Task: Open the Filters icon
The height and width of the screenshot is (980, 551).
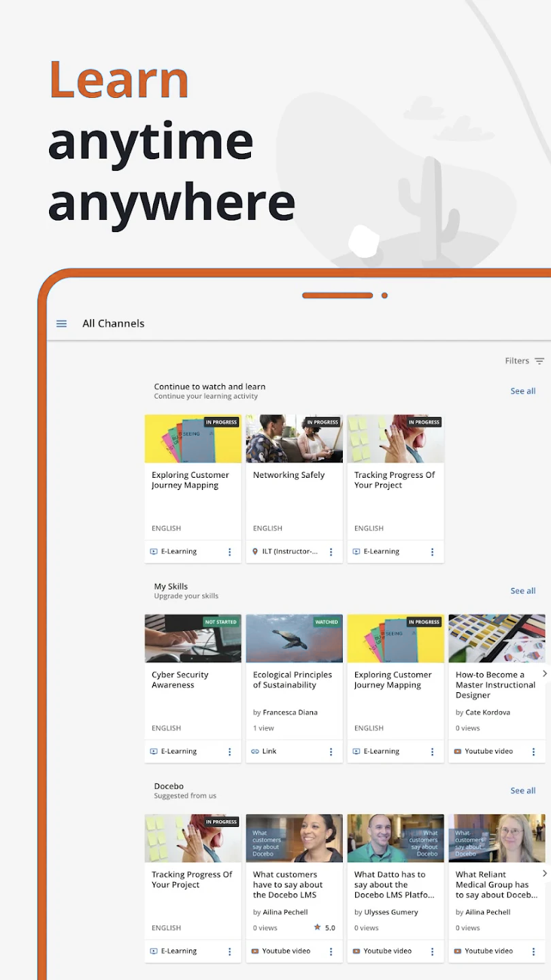Action: click(x=539, y=361)
